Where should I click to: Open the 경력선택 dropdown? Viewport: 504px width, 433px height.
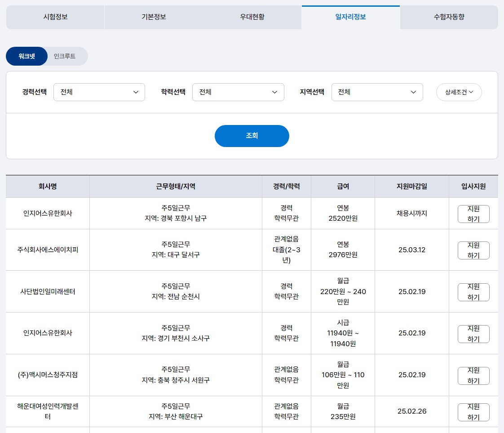(x=99, y=92)
